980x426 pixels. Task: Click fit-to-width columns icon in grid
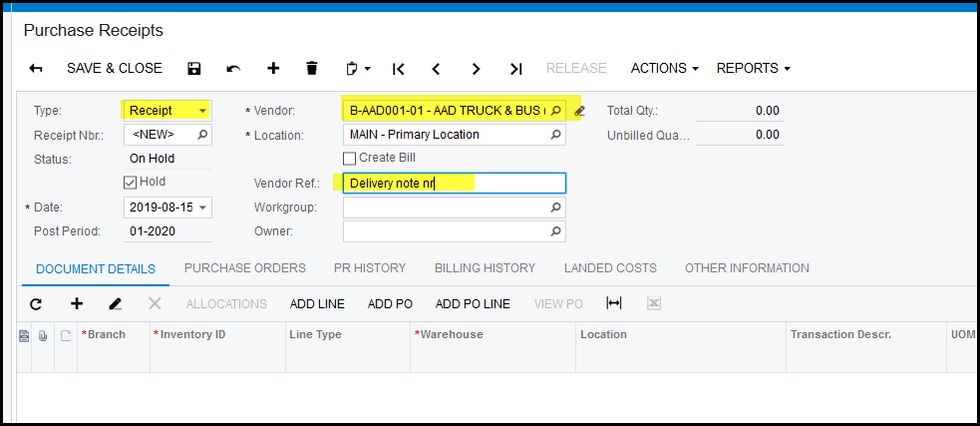[x=614, y=303]
